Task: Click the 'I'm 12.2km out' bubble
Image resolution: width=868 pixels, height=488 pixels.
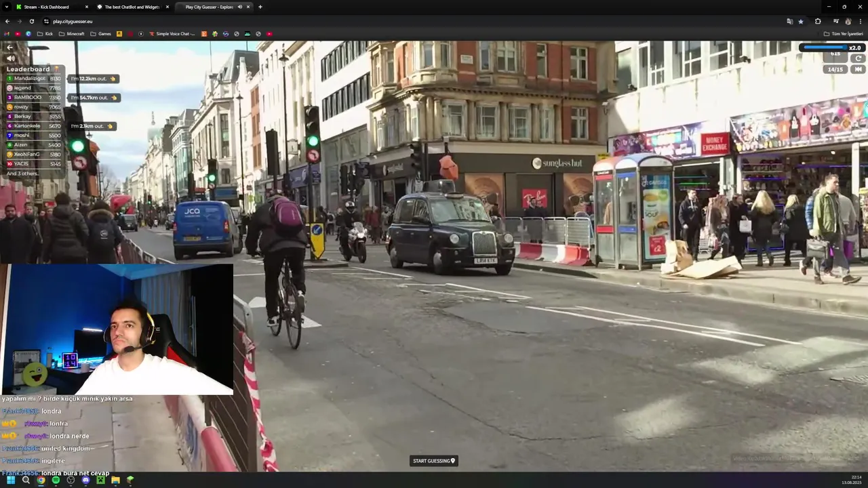Action: pyautogui.click(x=93, y=79)
